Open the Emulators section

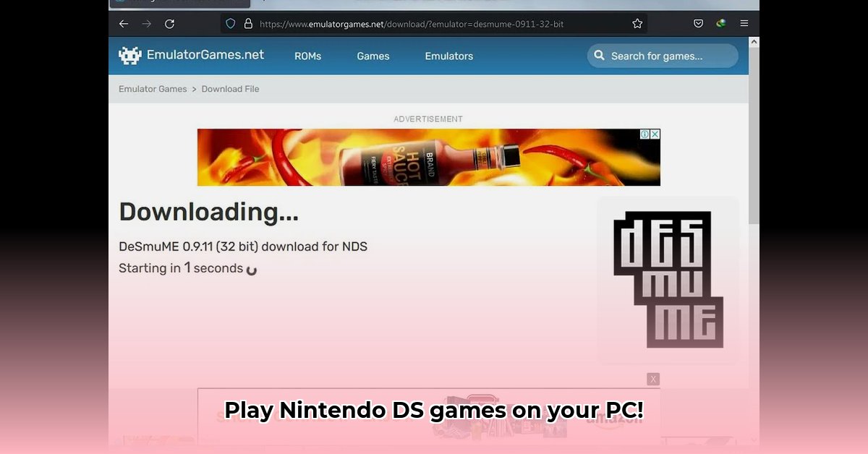pos(448,56)
